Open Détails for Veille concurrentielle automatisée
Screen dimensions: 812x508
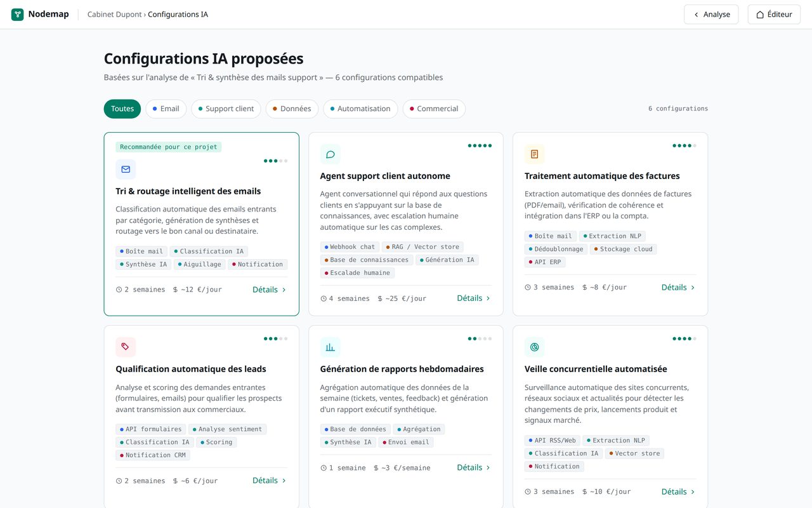click(679, 491)
